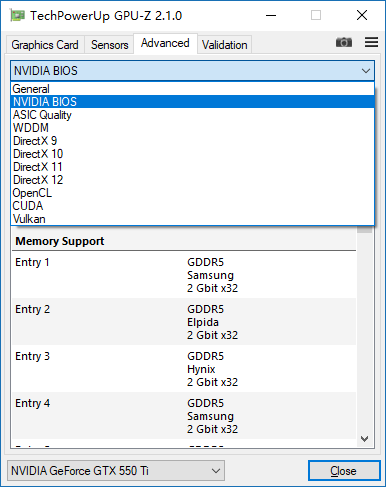
Task: Choose ASIC Quality from the list
Action: (x=193, y=115)
